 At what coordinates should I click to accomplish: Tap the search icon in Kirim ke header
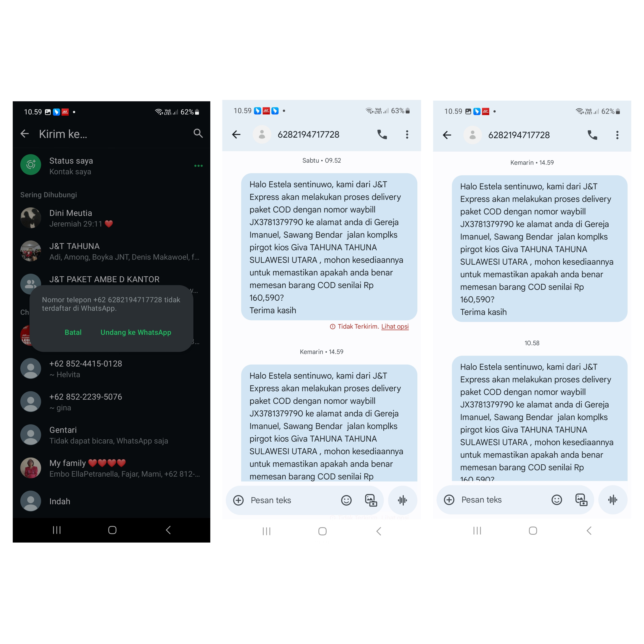coord(198,133)
